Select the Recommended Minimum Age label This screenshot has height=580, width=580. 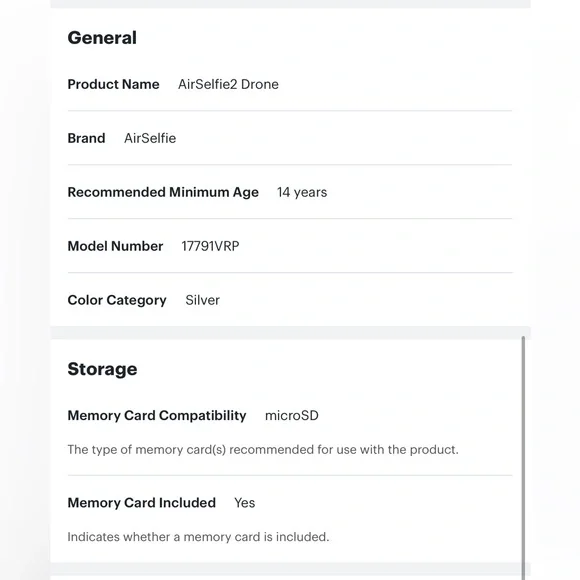(x=163, y=192)
